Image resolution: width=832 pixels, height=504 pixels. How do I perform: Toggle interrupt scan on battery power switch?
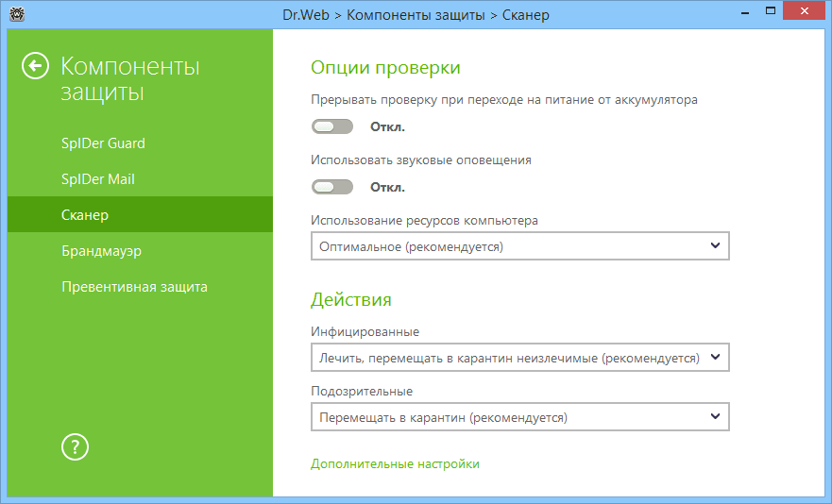332,126
